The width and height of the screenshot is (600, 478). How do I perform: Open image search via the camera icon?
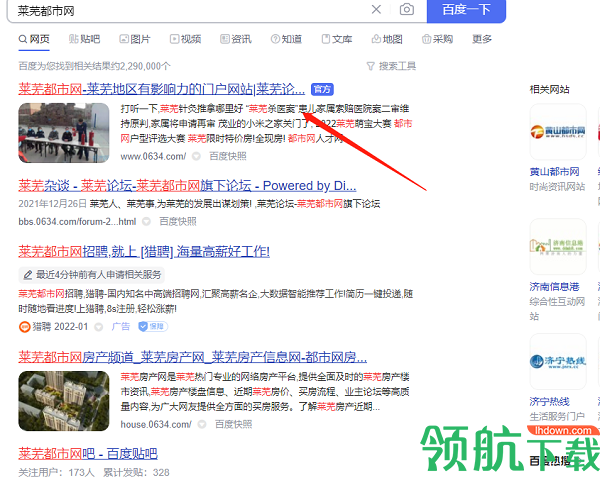tap(406, 9)
